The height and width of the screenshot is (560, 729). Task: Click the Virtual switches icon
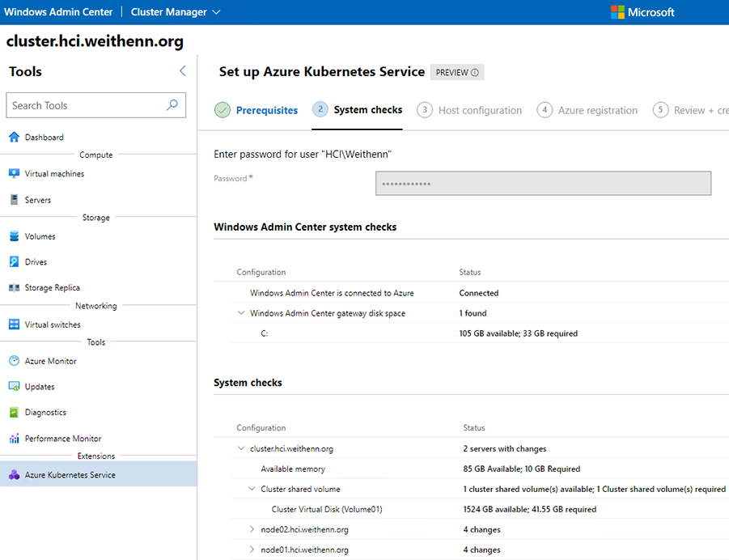(14, 325)
